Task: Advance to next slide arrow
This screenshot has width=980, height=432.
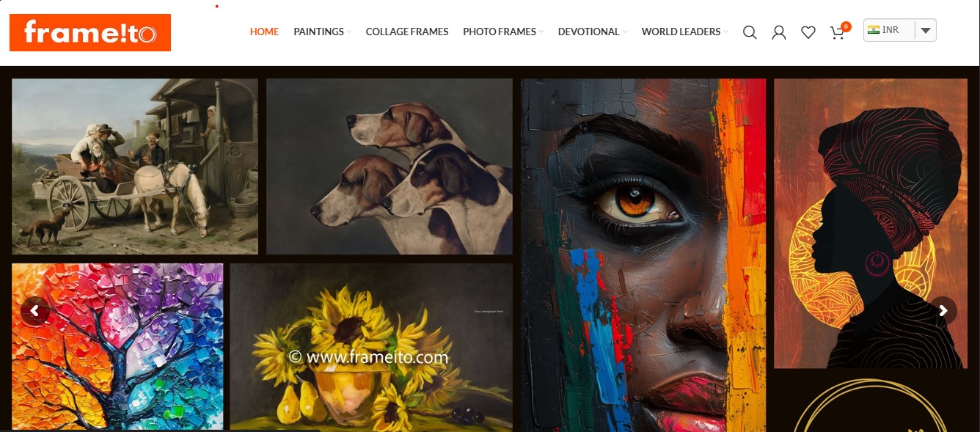Action: point(943,311)
